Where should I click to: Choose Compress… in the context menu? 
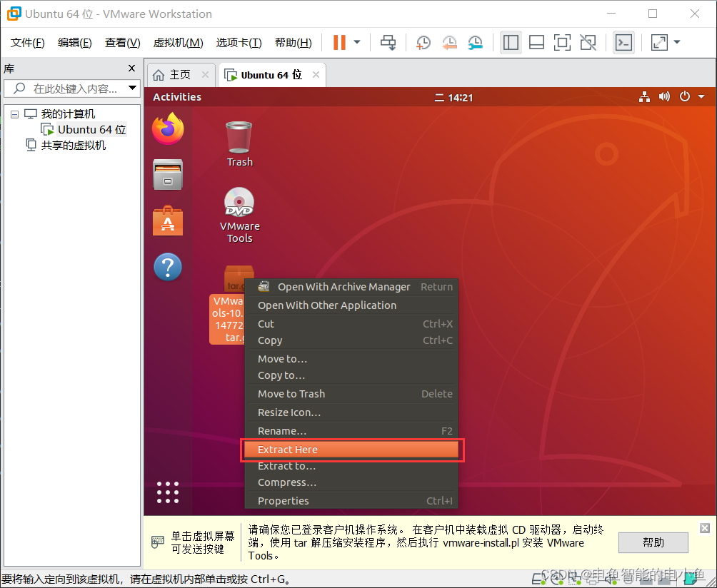pos(351,482)
